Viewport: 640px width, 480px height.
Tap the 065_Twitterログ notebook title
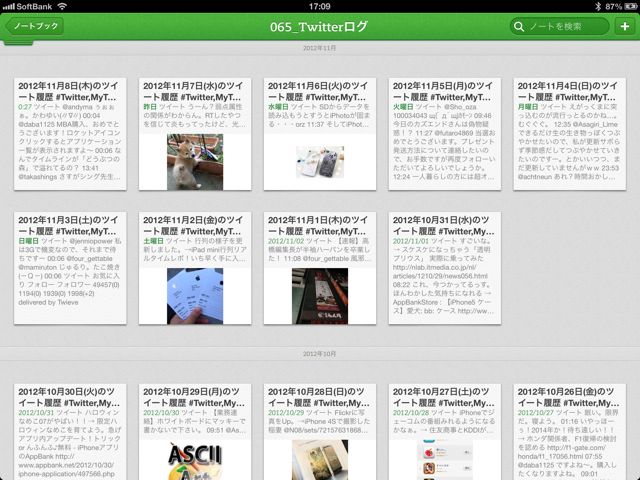(x=319, y=27)
